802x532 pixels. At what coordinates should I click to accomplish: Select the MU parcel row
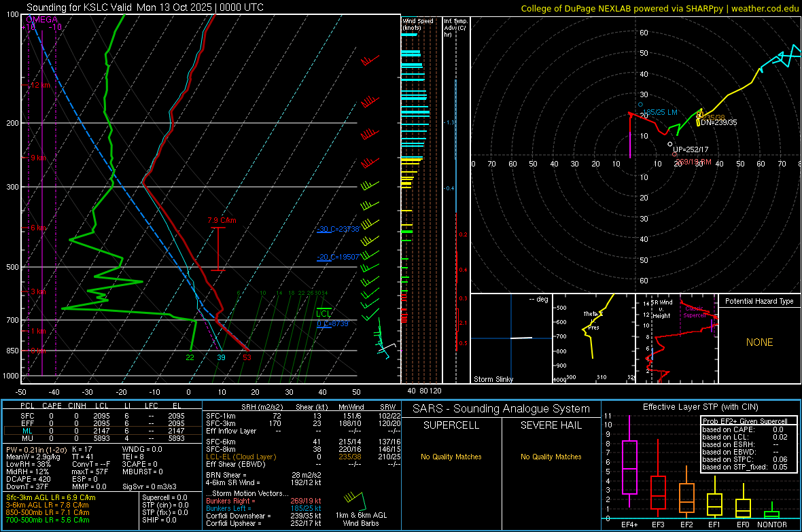[103, 438]
